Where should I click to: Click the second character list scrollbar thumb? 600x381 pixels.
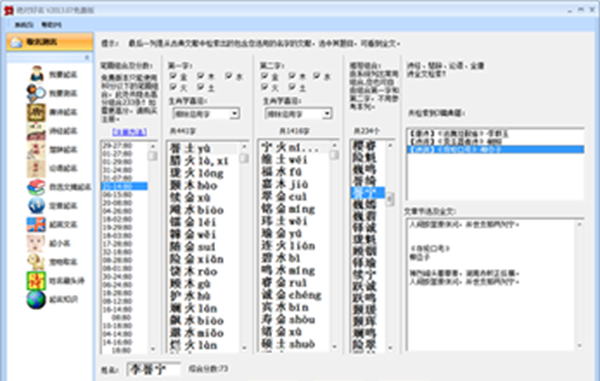pos(334,155)
